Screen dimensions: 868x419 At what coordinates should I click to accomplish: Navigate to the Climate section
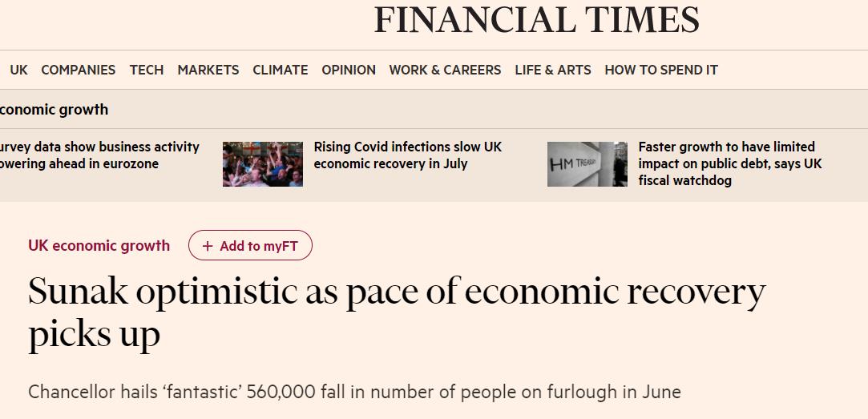pos(280,70)
